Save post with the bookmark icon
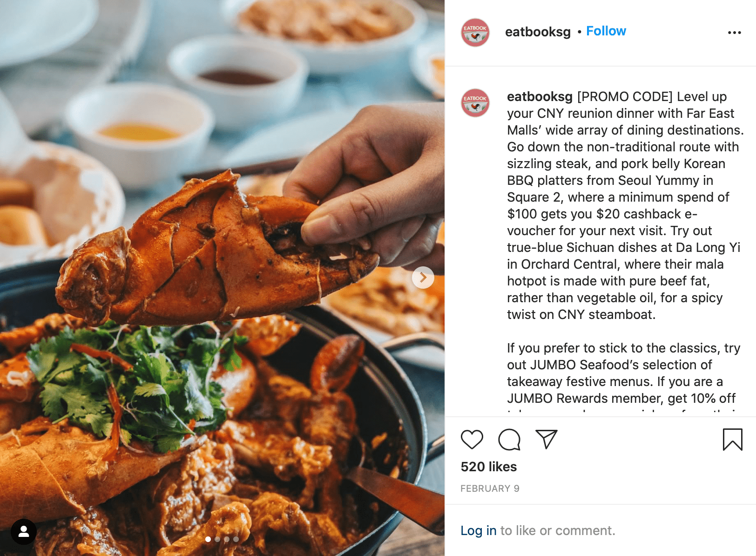Viewport: 756px width, 556px height. 732,440
